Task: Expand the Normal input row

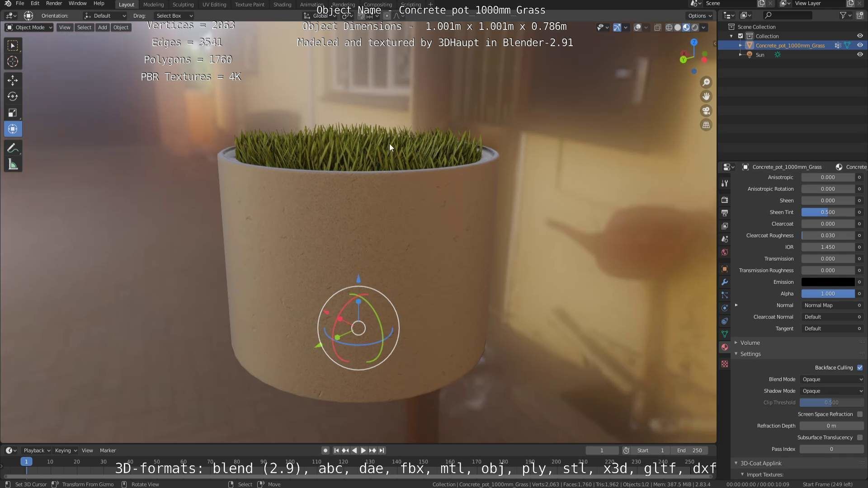Action: point(736,305)
